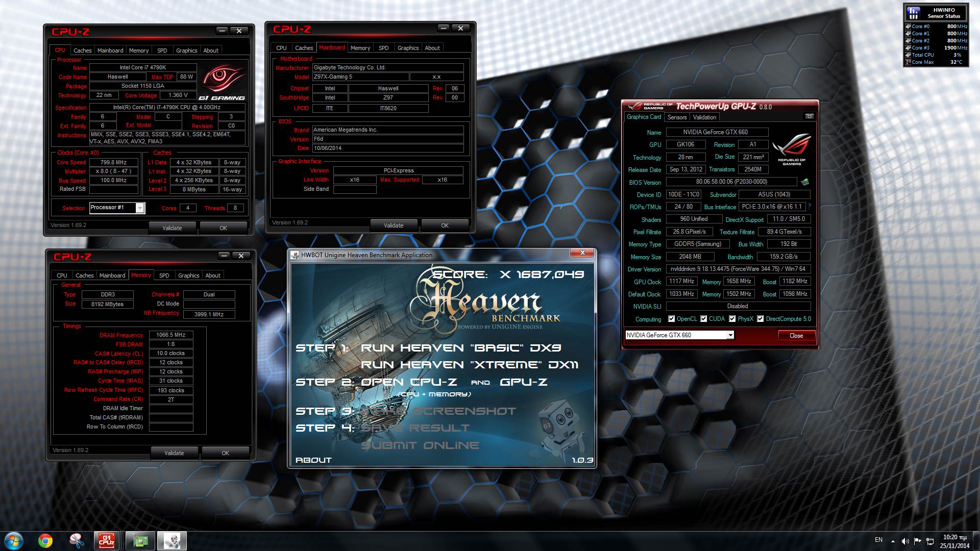
Task: Click the Close button in GPU-Z
Action: click(796, 336)
